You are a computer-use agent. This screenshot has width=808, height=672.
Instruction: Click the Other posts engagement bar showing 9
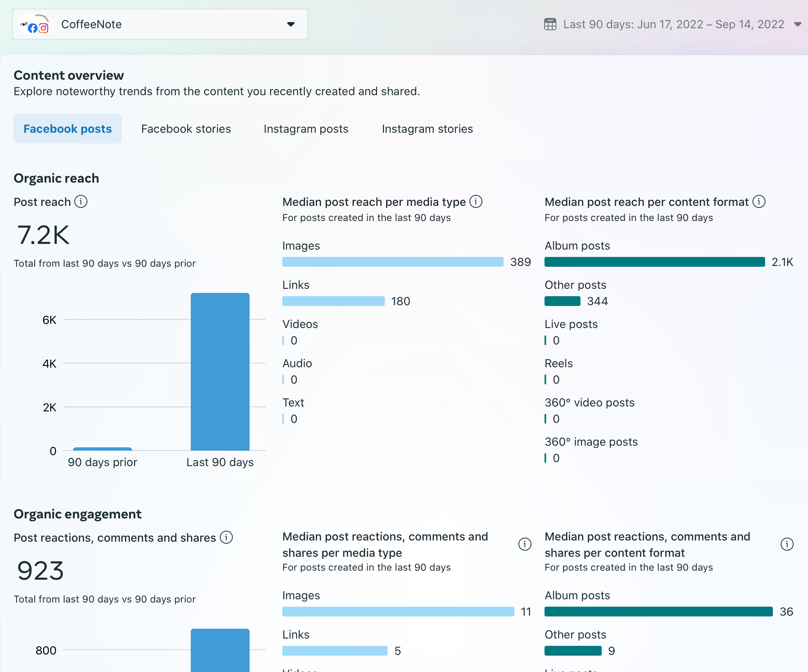click(x=573, y=651)
